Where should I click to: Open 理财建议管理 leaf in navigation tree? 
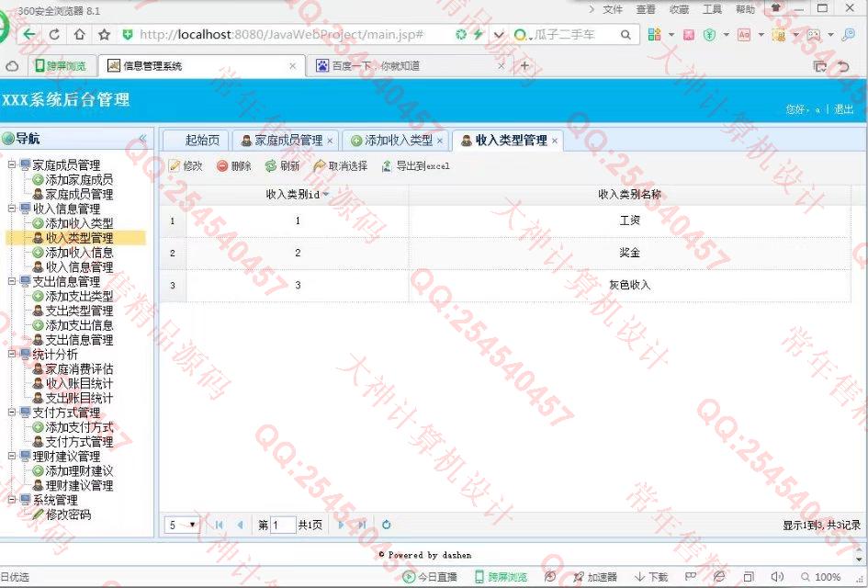[x=79, y=486]
